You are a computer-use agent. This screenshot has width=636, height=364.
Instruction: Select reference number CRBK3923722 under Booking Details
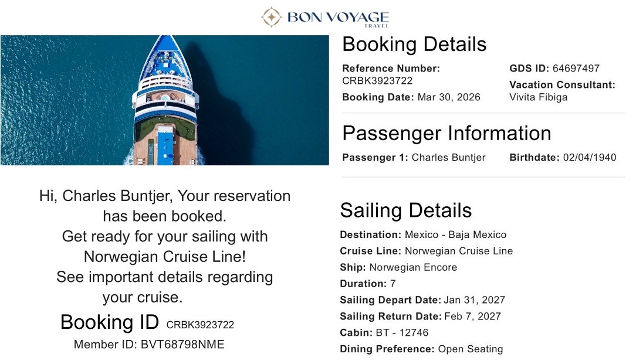tap(377, 81)
